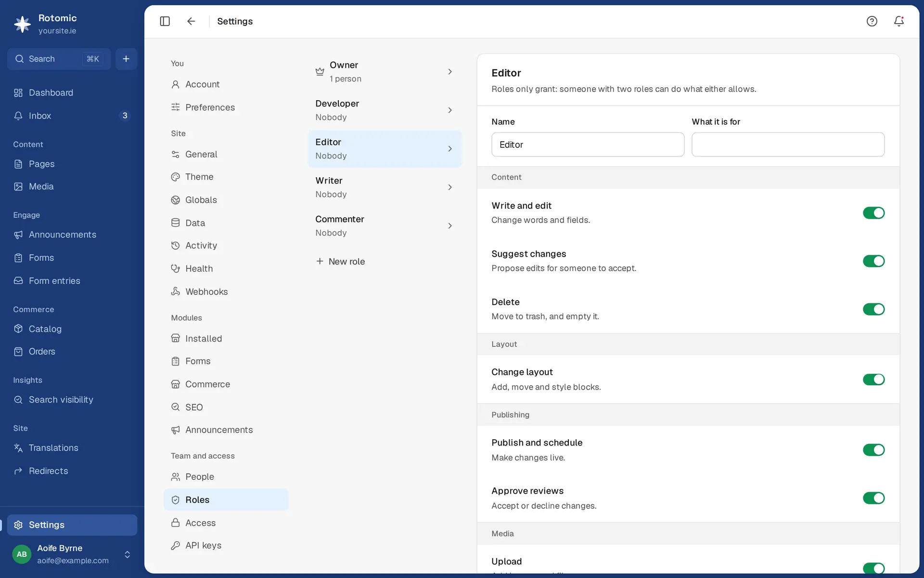Viewport: 924px width, 578px height.
Task: Open Catalog under Commerce
Action: pos(72,329)
